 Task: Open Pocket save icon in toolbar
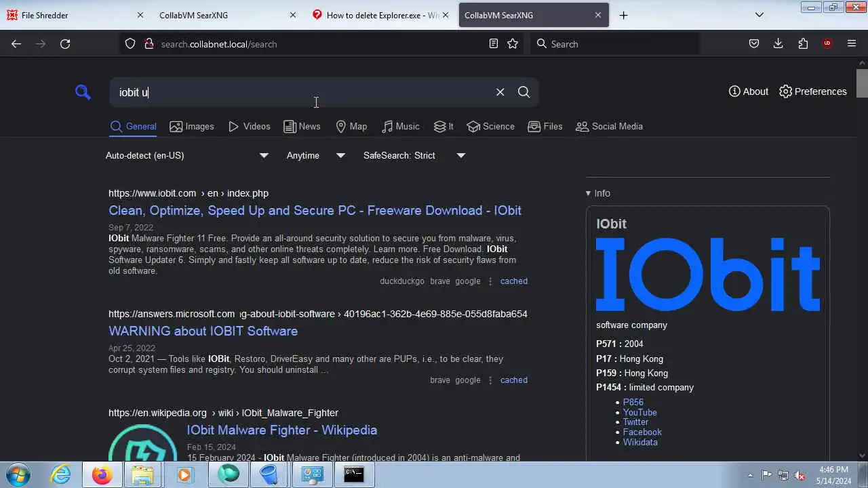point(754,44)
